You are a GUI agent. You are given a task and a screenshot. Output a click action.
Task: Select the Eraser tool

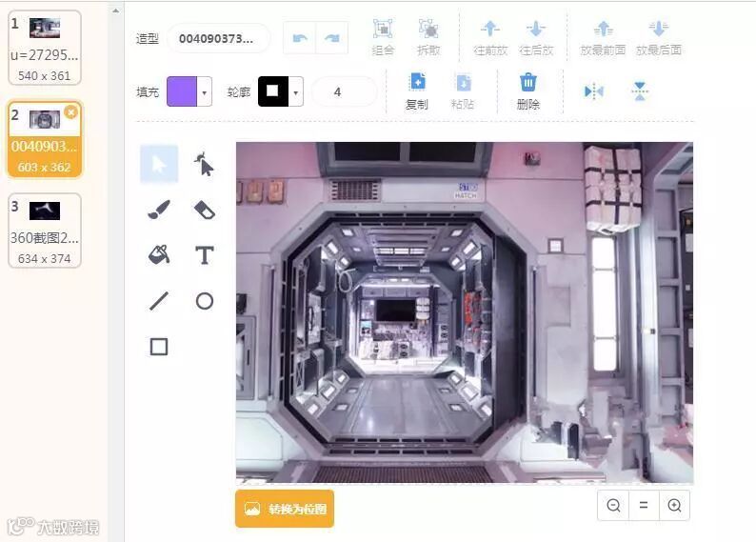205,210
